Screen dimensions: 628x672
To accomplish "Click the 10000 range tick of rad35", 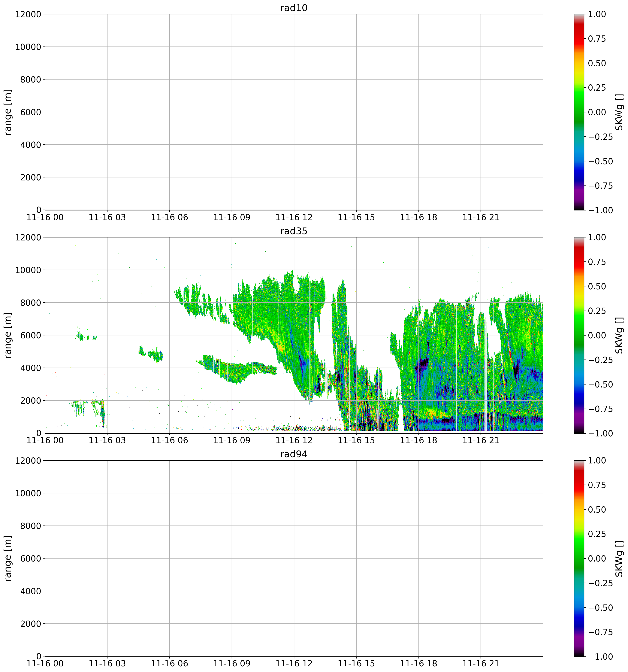I will point(28,270).
